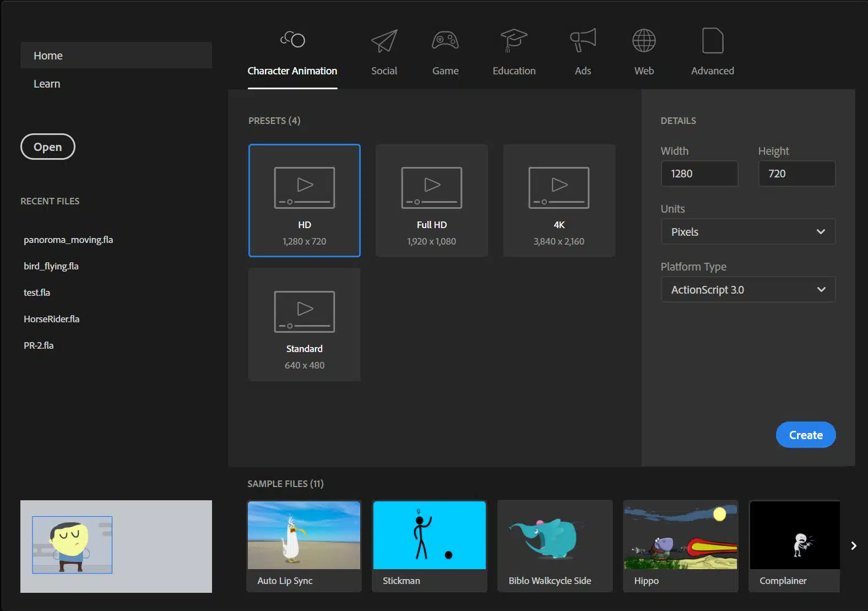The height and width of the screenshot is (611, 868).
Task: Expand the Units Pixels dropdown
Action: [x=747, y=232]
